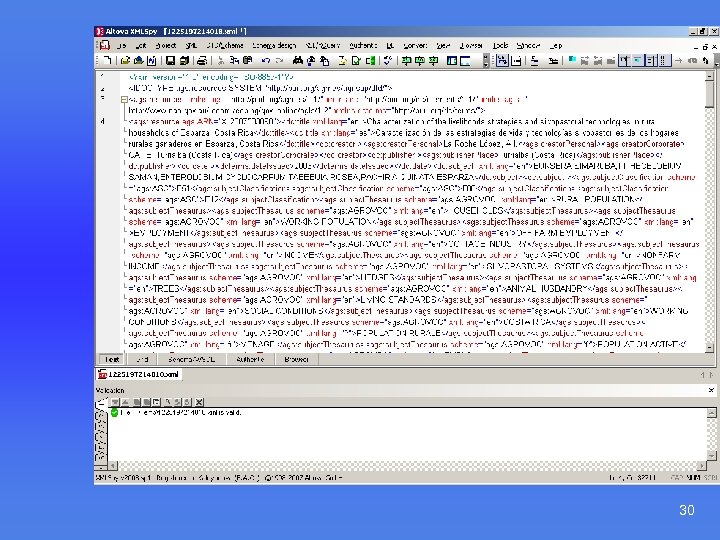Click the DOCTYPE declaration on line 2

(260, 88)
